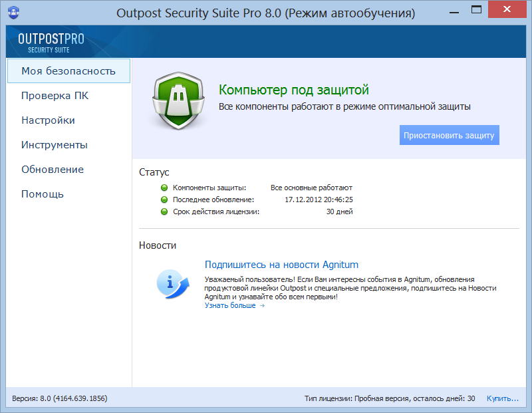532x413 pixels.
Task: Click the large green protection shield icon
Action: (x=175, y=100)
